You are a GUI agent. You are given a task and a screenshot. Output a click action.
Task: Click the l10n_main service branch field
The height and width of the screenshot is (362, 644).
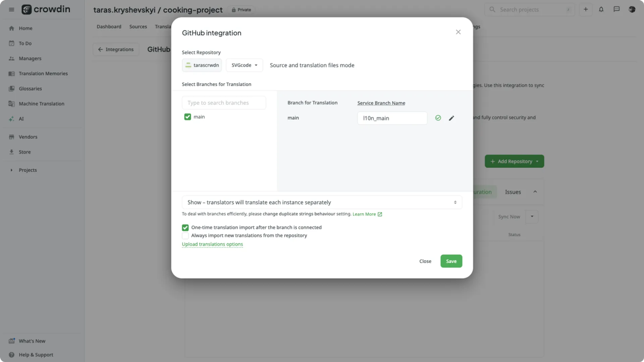[392, 118]
